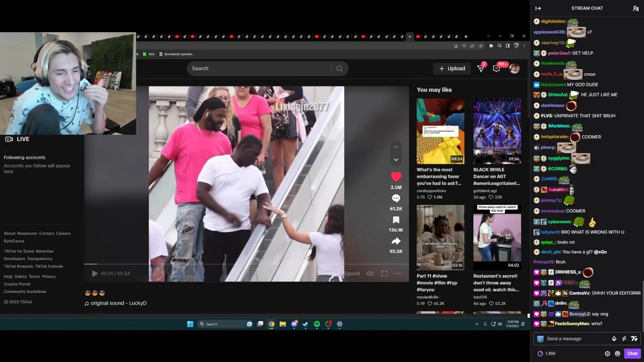
Task: Open Chrome Extensions puzzle icon
Action: pos(491,46)
